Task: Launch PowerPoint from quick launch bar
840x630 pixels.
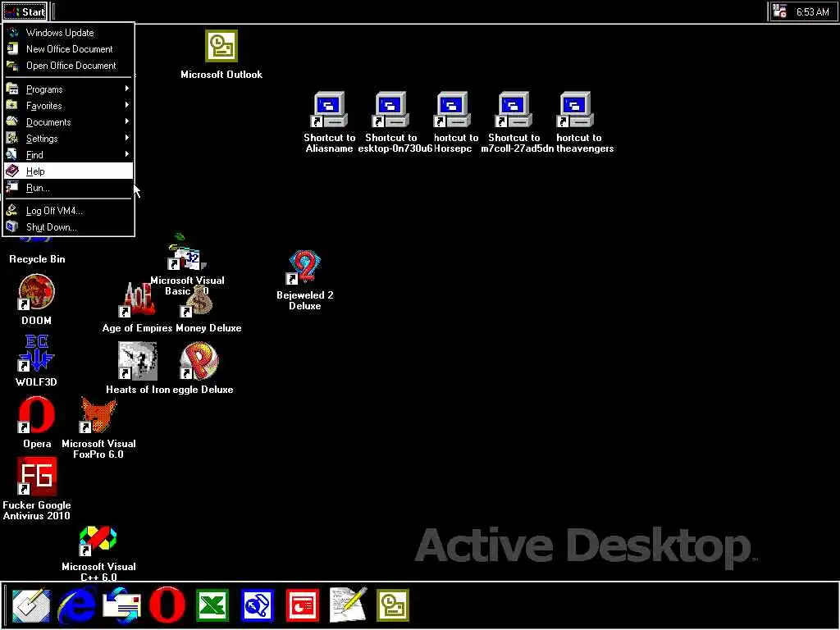Action: (303, 606)
